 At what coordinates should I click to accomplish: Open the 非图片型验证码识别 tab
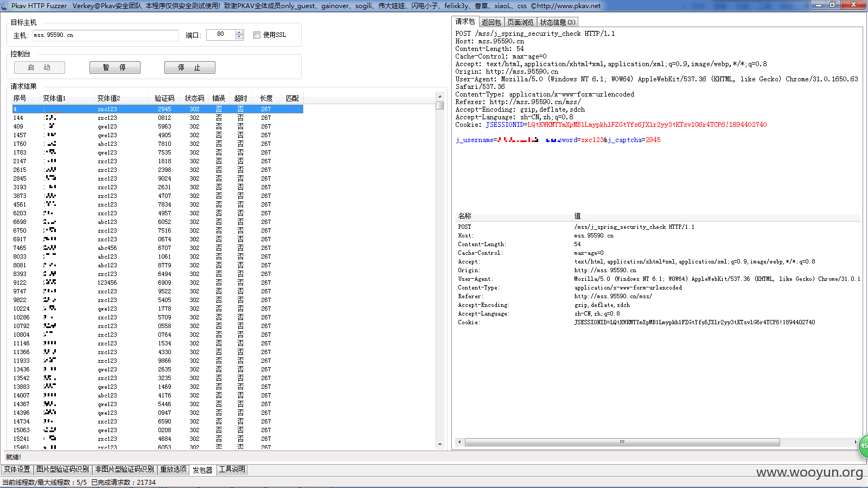tap(125, 470)
